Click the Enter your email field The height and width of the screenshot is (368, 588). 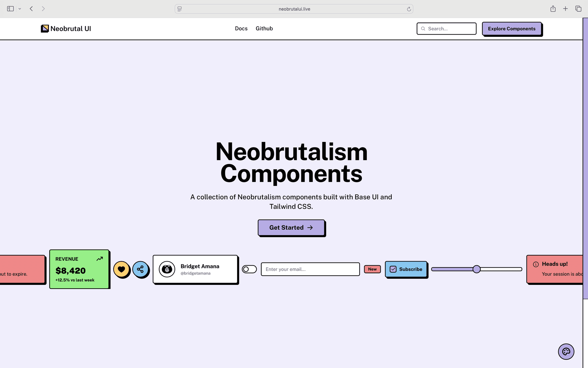tap(310, 269)
